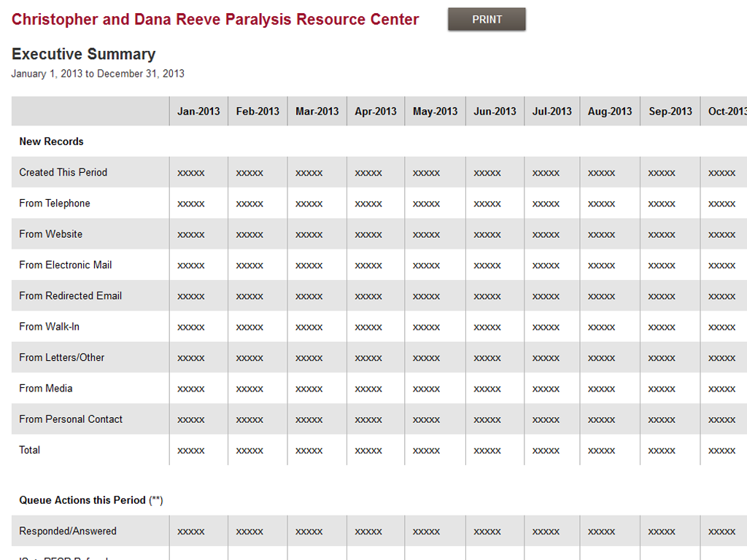747x560 pixels.
Task: Click the New Records section heading
Action: (x=51, y=141)
